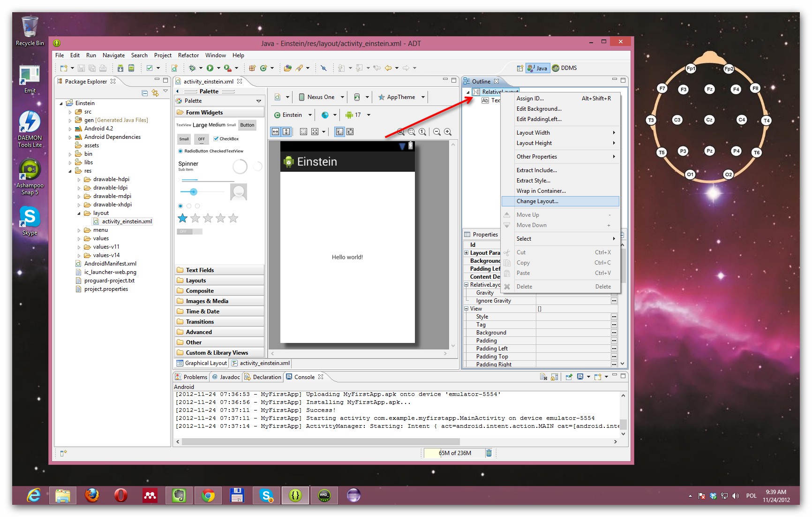Click the Chrome icon in taskbar
The width and height of the screenshot is (812, 517).
(x=208, y=495)
